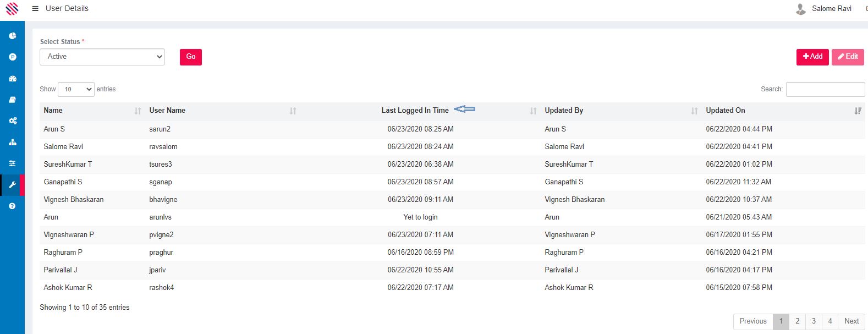Click the Next pagination link
Viewport: 868px width, 334px height.
[x=851, y=321]
